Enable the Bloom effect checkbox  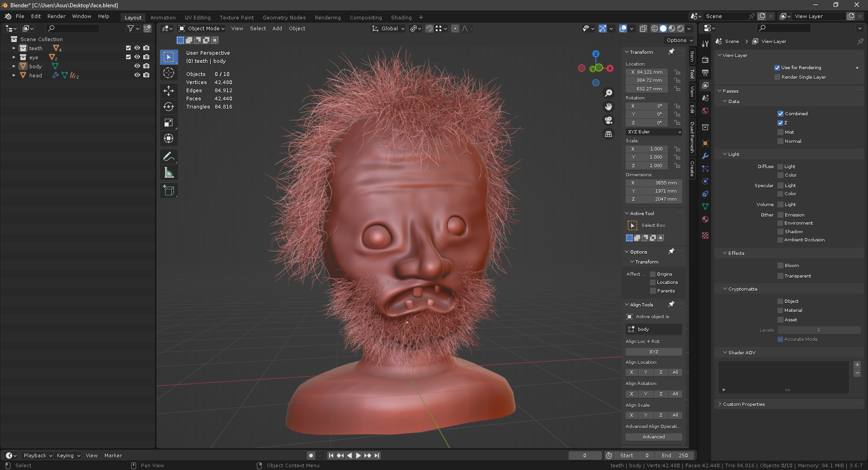pos(780,266)
